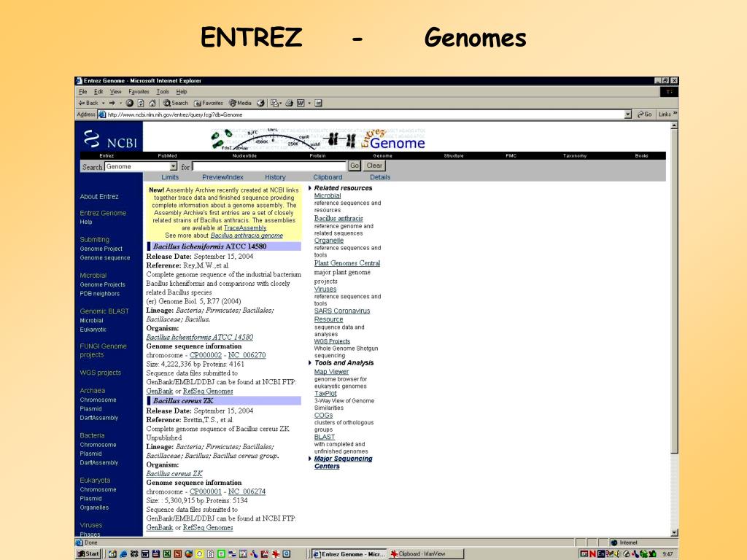
Task: Switch to Clipboard - IrfanView taskbar button
Action: 426,554
